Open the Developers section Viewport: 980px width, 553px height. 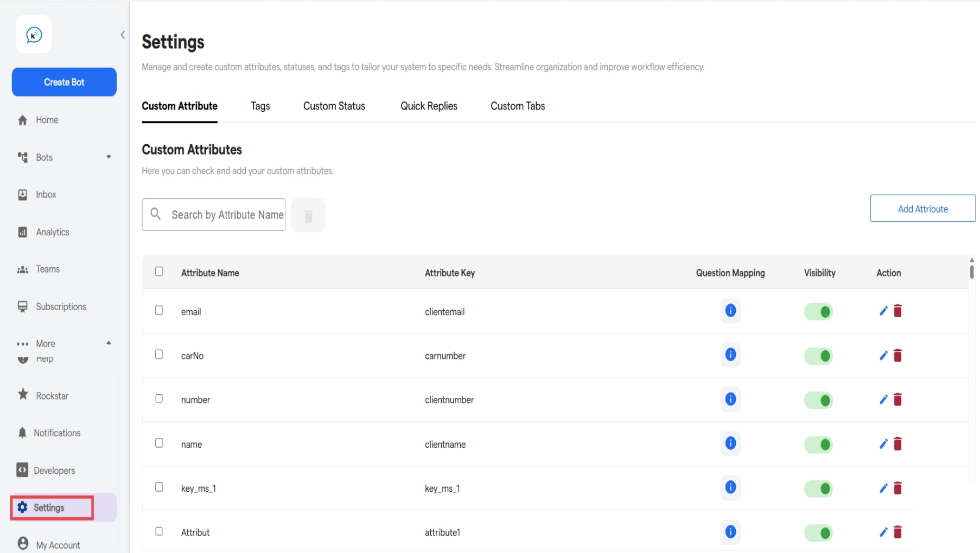(54, 470)
